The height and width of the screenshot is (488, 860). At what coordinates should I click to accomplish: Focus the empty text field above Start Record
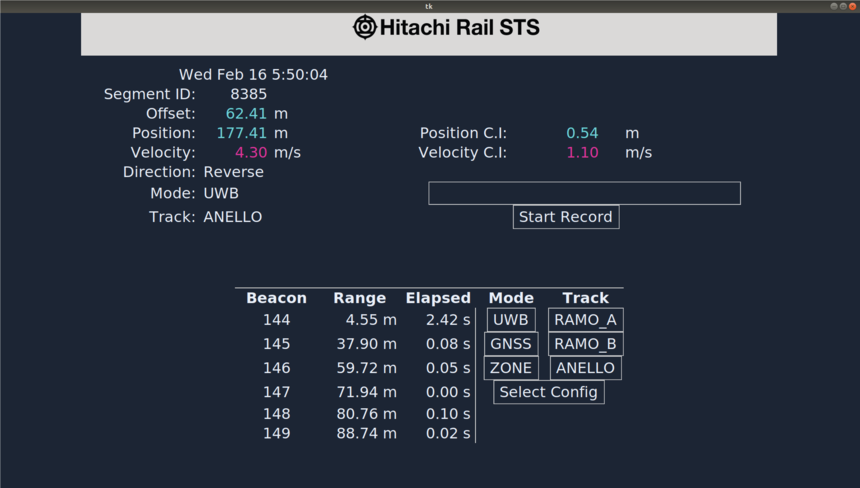click(x=584, y=193)
